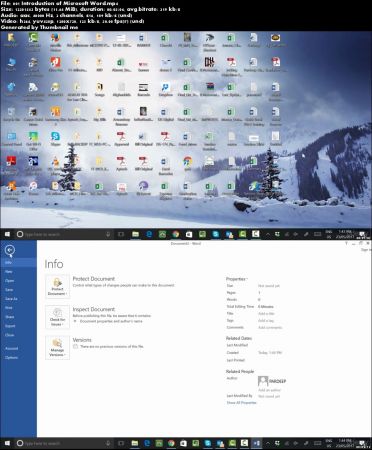Click the clock in the desktop-frame taskbar

coord(345,234)
